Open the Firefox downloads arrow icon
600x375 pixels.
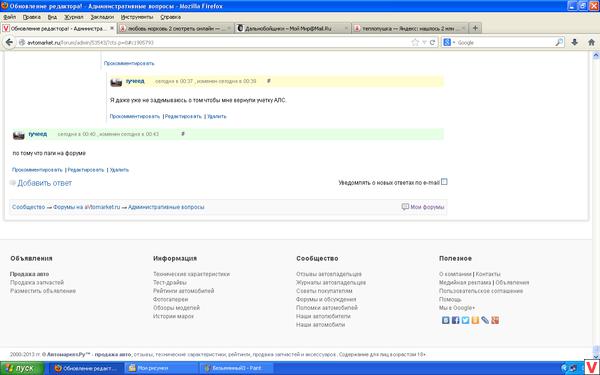[x=574, y=42]
